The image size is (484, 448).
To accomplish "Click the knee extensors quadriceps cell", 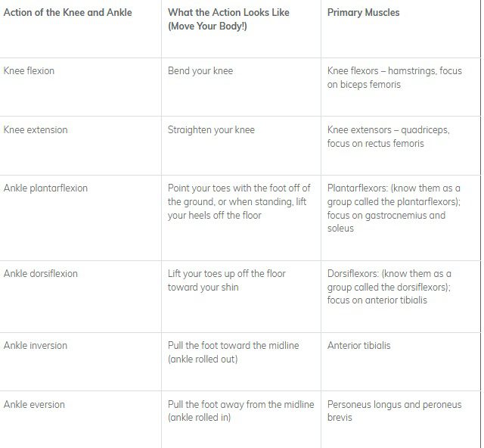I will coord(388,137).
